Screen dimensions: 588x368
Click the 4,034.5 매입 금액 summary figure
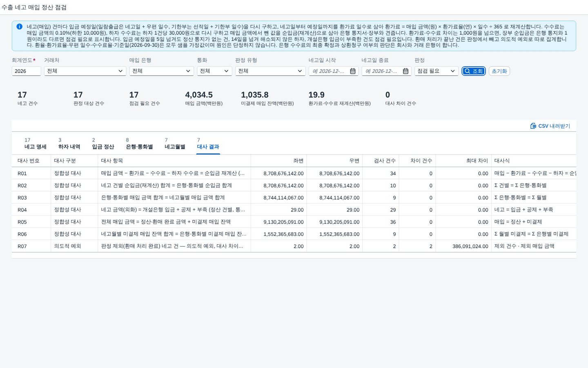(199, 95)
